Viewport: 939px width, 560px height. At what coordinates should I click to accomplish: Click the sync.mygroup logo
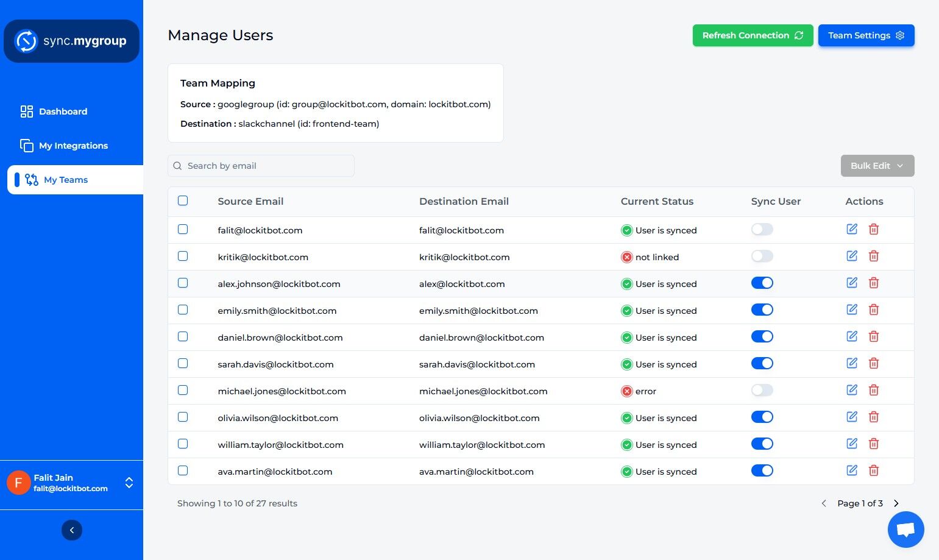coord(72,41)
